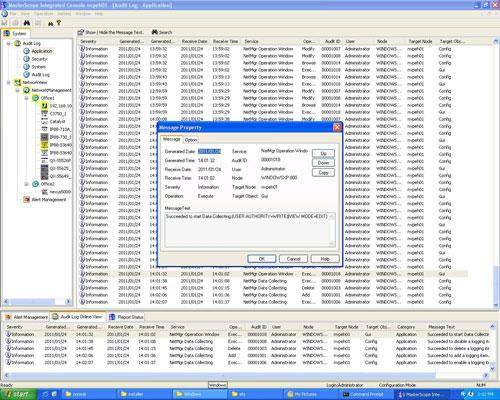This screenshot has width=500, height=400.
Task: Select the Alert Management tree icon
Action: [26, 199]
